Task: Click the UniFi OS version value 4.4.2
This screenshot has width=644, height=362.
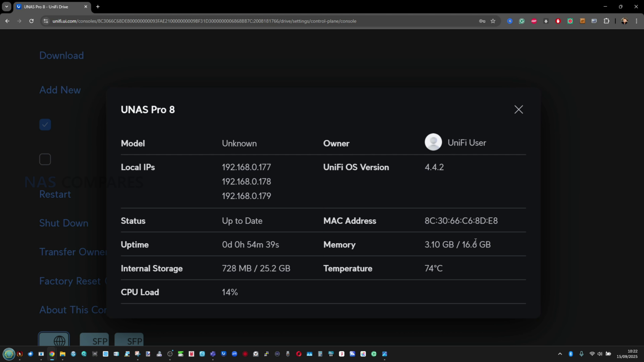Action: click(434, 167)
